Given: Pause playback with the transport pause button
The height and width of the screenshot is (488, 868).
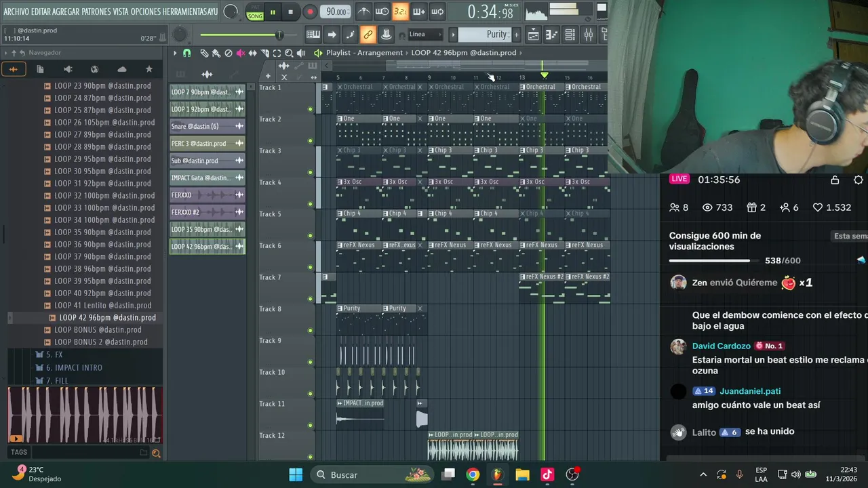Looking at the screenshot, I should click(x=273, y=12).
